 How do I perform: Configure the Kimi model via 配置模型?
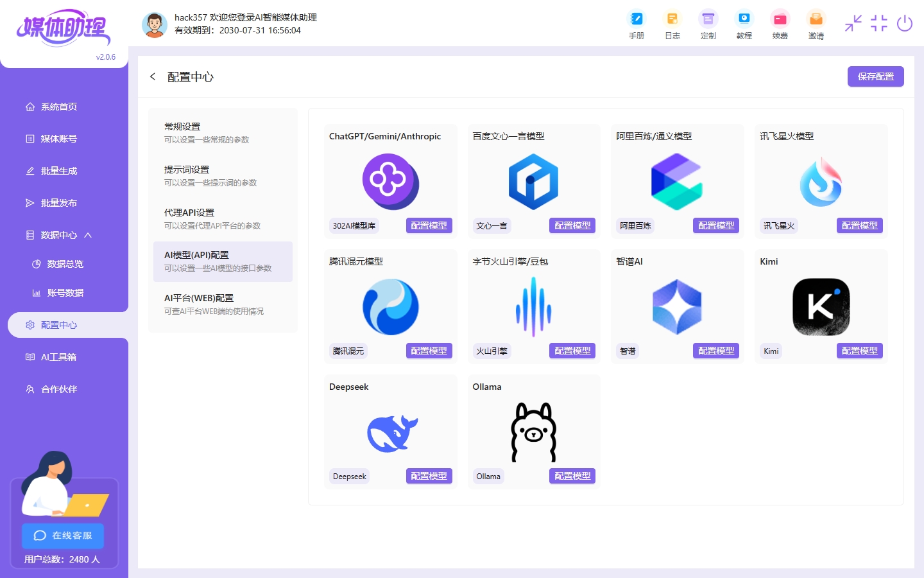(x=859, y=351)
